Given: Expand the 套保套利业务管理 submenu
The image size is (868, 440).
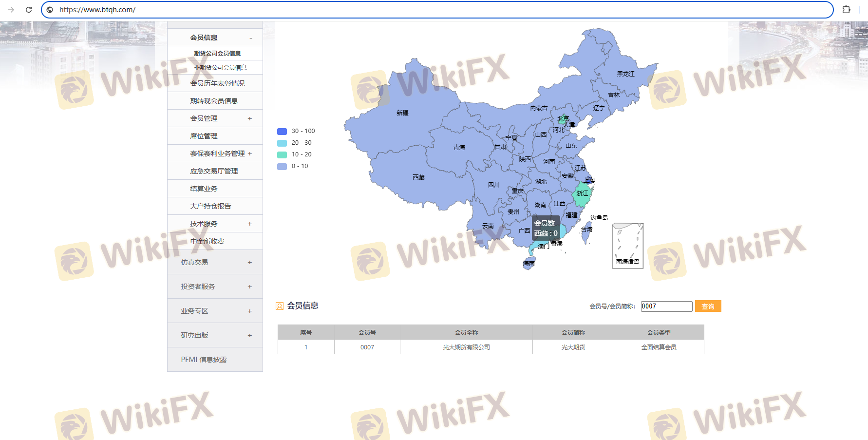Looking at the screenshot, I should coord(250,153).
